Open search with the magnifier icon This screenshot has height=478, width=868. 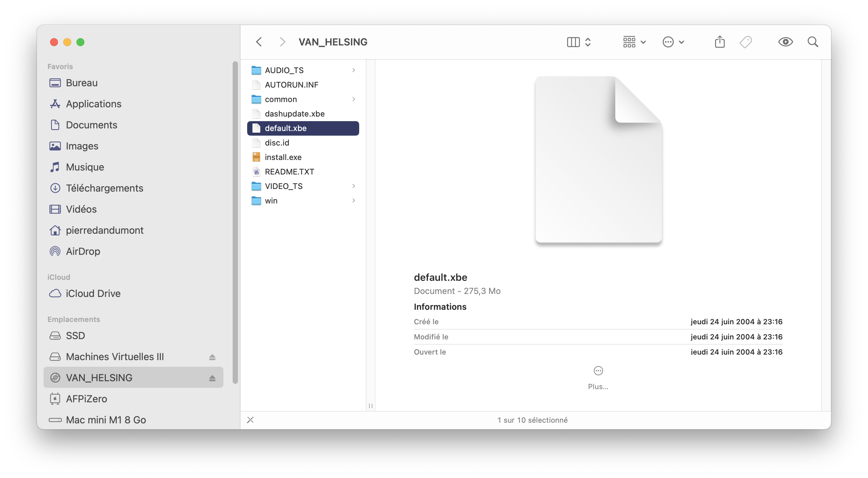coord(813,42)
